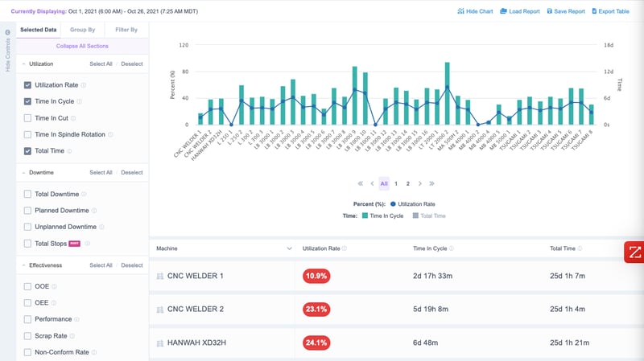Screen dimensions: 644x361
Task: Click info icon next to OEE
Action: 53,303
